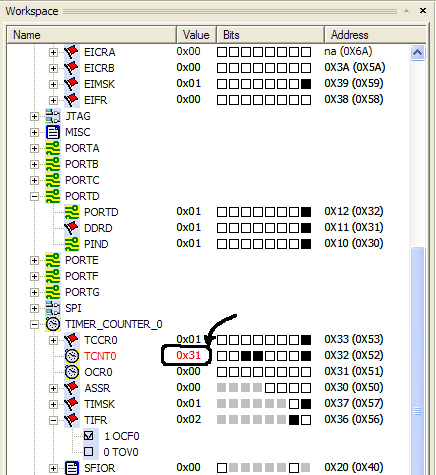Click the Value column header
This screenshot has width=436, height=475.
coord(196,35)
